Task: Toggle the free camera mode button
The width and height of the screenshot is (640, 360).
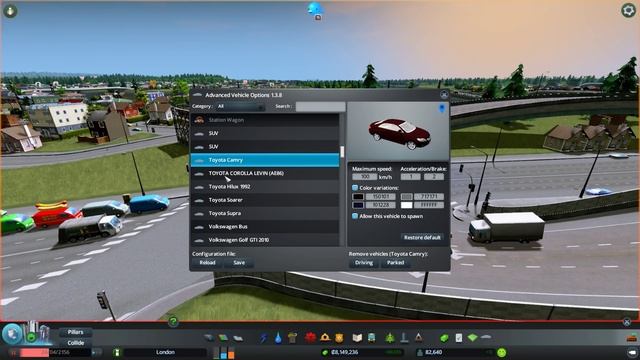Action: pyautogui.click(x=631, y=352)
